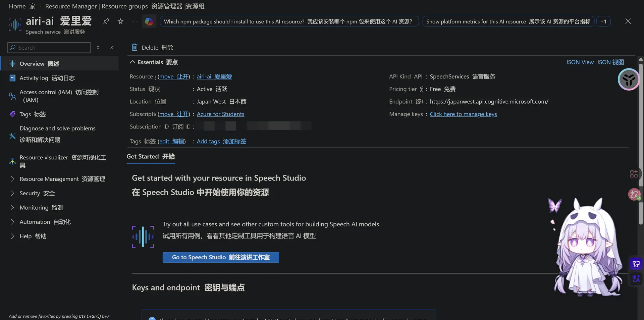Click the purple chat bubble extension icon
Viewport: 644px width, 320px height.
click(636, 264)
